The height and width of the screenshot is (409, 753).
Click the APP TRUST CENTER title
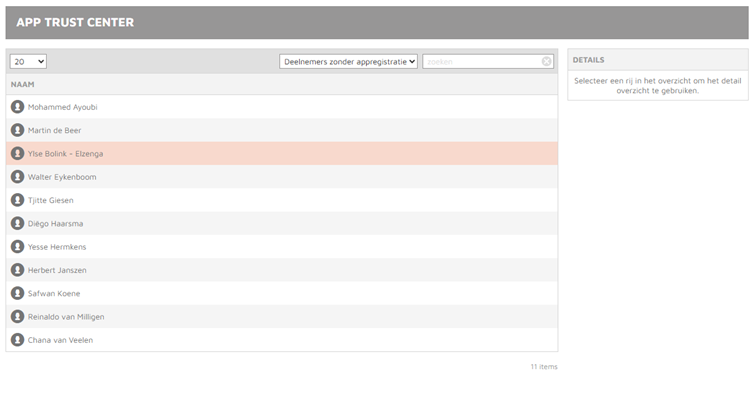click(75, 22)
